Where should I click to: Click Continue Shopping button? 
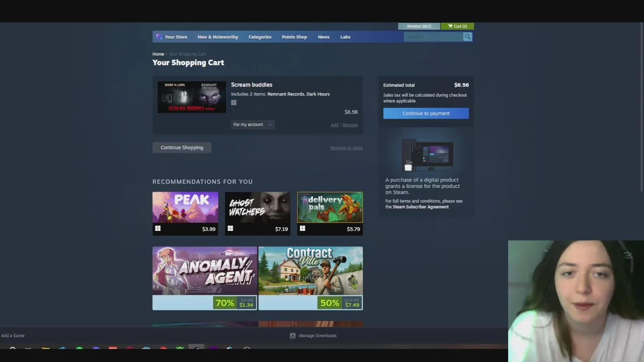tap(182, 147)
